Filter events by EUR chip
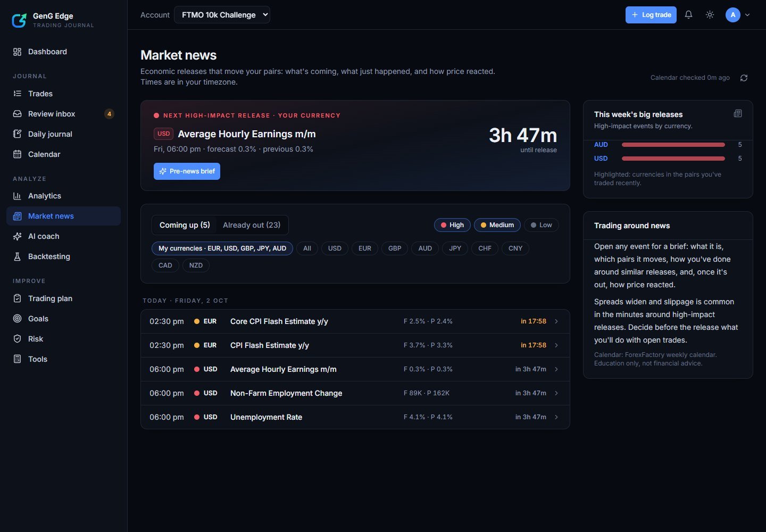The image size is (766, 532). [x=365, y=248]
